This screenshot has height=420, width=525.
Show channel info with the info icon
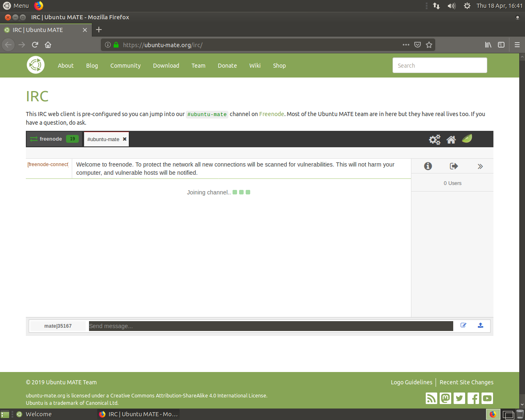point(428,166)
